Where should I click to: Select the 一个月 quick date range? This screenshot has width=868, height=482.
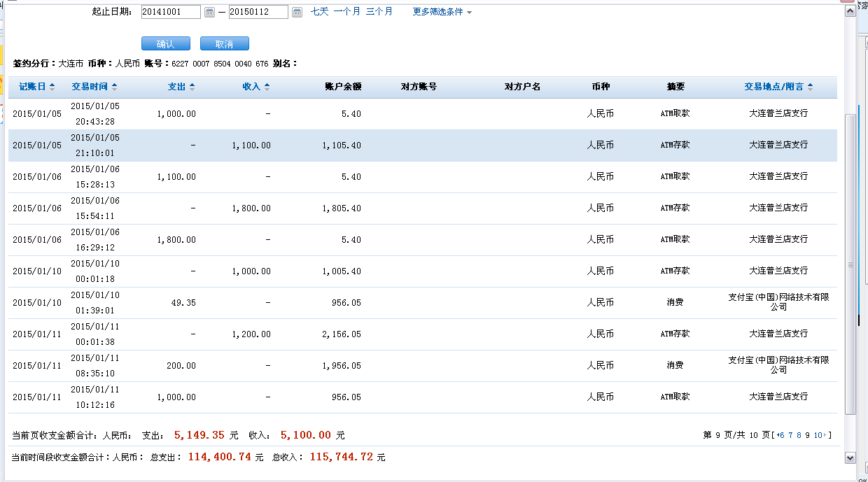click(x=347, y=12)
